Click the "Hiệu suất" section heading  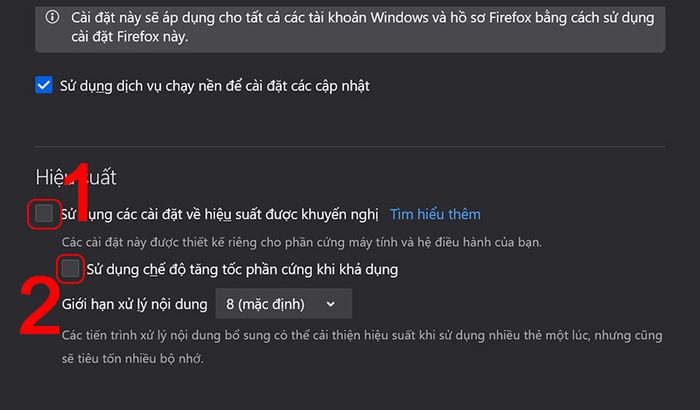point(76,177)
